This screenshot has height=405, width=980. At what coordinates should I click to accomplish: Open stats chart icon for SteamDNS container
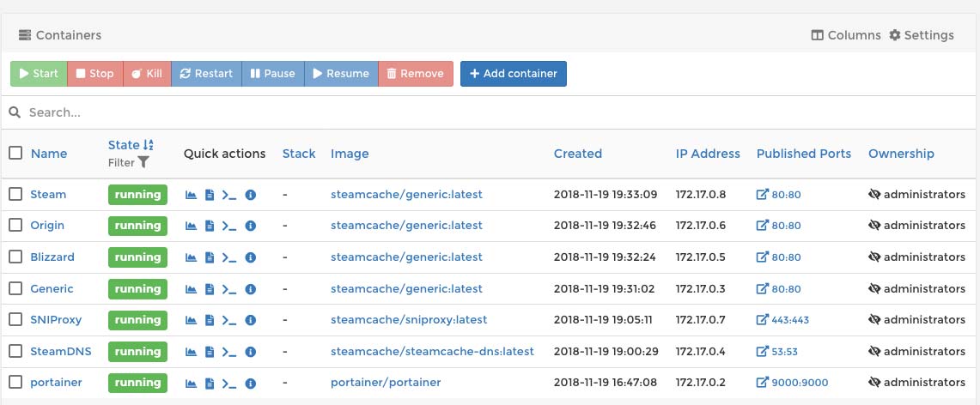(192, 351)
